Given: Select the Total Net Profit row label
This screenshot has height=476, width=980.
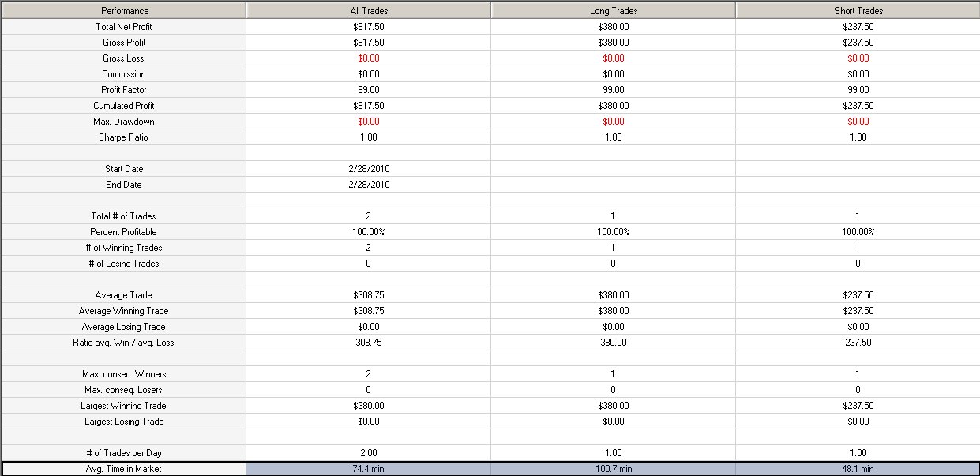Looking at the screenshot, I should 124,27.
